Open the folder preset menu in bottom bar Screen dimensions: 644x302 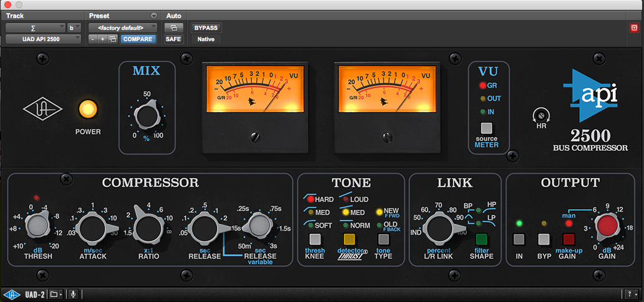(56, 294)
